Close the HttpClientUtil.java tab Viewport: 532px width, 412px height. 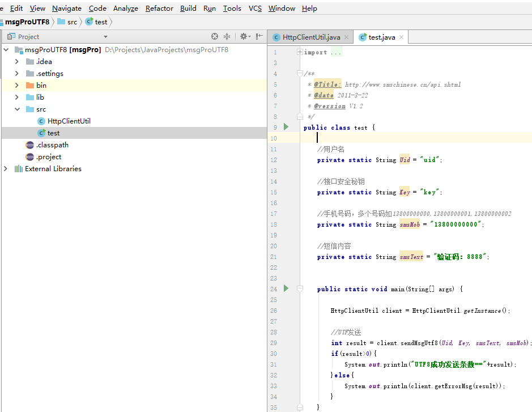(x=346, y=37)
